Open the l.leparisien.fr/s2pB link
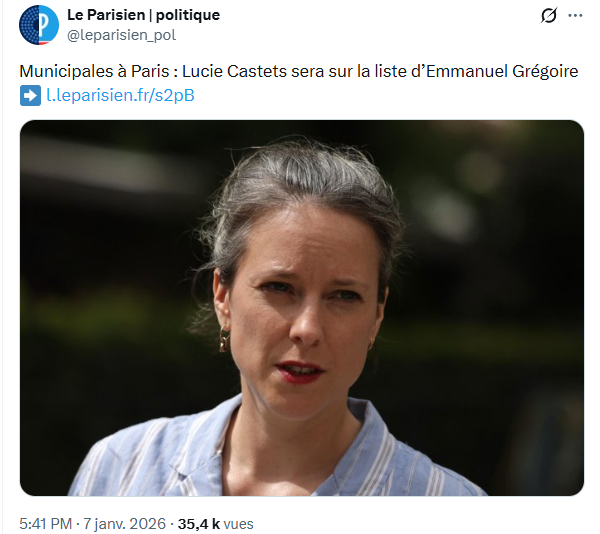 pyautogui.click(x=121, y=95)
